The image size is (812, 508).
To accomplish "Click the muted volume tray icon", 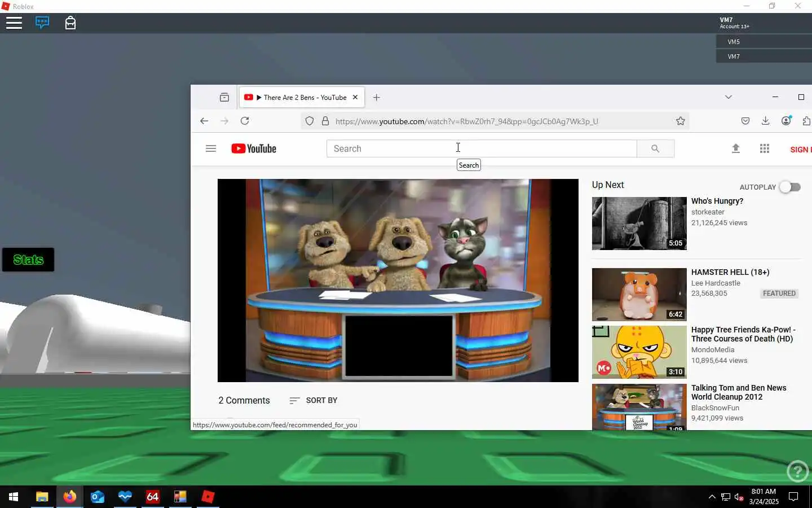I will click(x=739, y=497).
